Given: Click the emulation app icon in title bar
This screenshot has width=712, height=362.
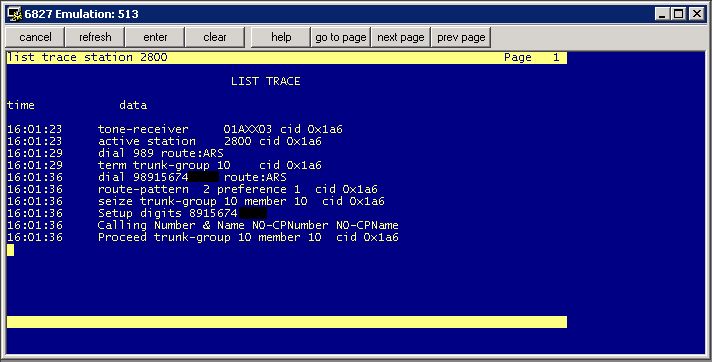Looking at the screenshot, I should [15, 14].
